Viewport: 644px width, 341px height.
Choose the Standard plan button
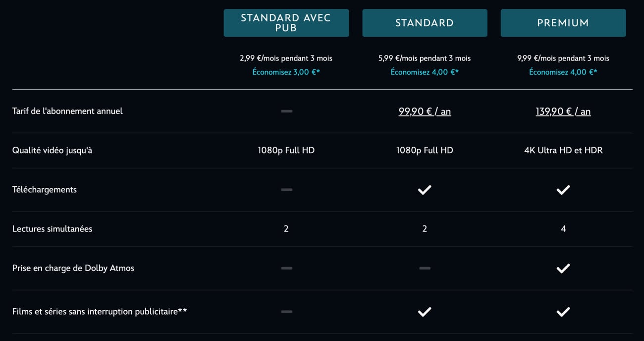pyautogui.click(x=425, y=23)
